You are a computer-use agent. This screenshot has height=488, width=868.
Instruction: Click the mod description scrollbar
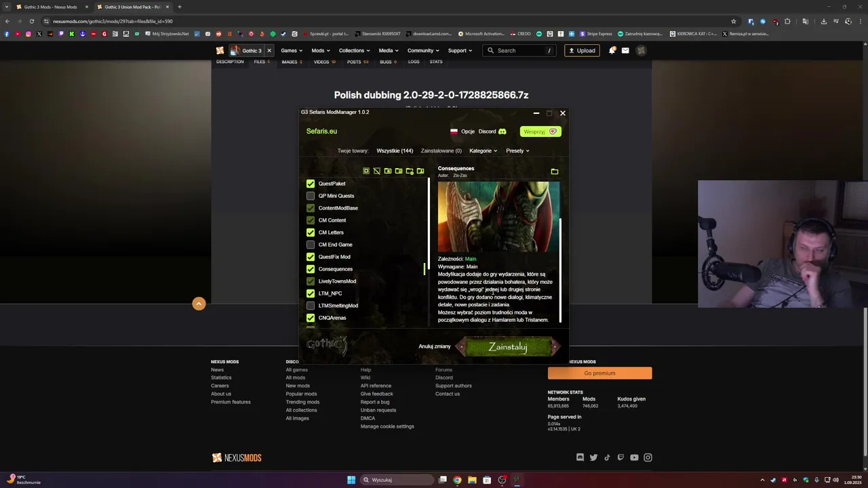click(560, 270)
